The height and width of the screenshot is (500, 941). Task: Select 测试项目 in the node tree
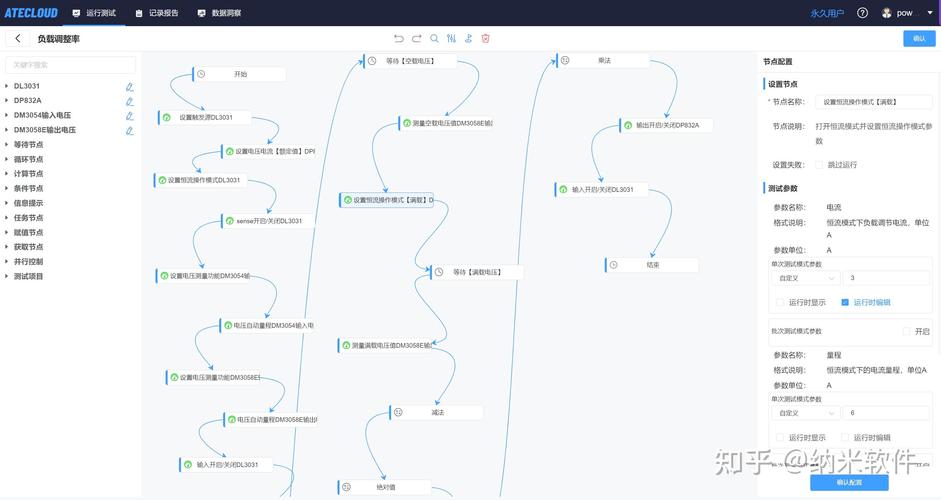click(28, 276)
